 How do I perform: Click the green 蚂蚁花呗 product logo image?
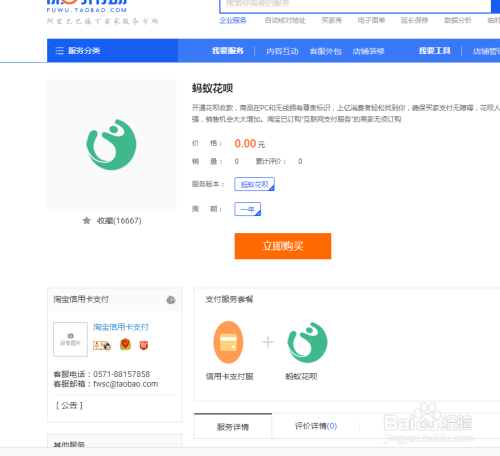pos(111,144)
